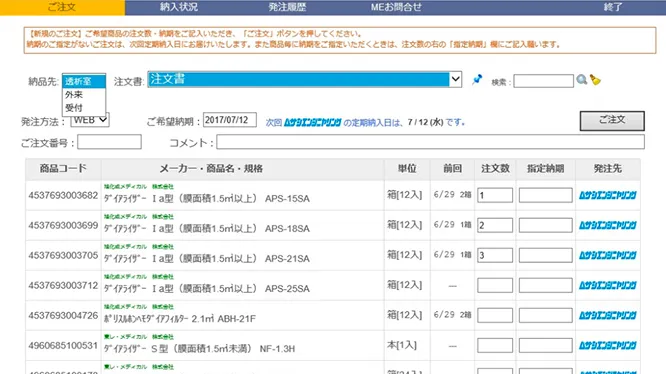Click the コメント input field

430,142
